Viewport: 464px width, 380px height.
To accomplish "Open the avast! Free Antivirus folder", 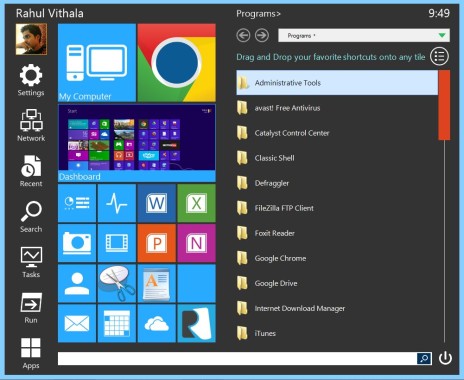I will (337, 108).
